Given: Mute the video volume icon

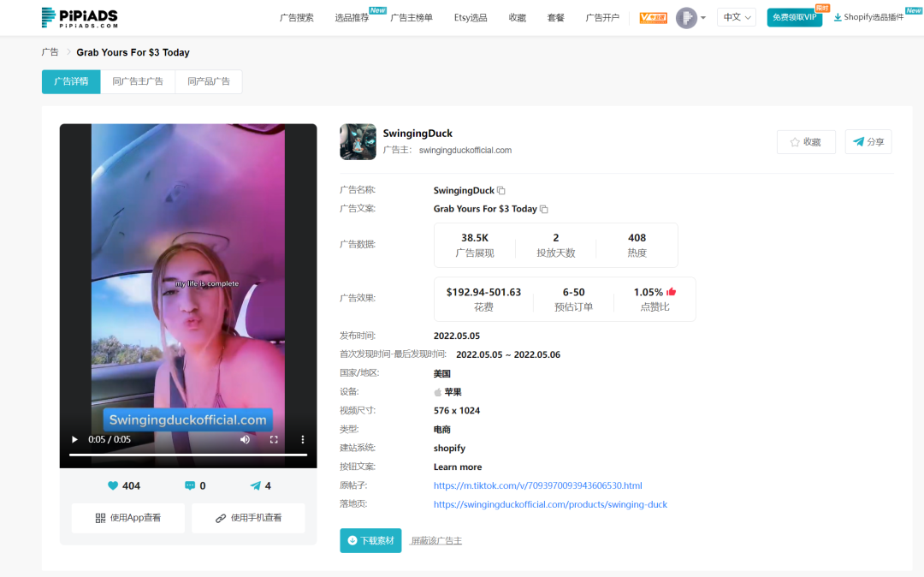Looking at the screenshot, I should coord(246,440).
